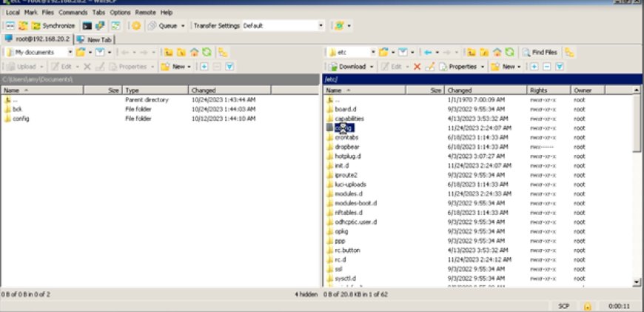Click remote Select All icon
644x312 pixels.
pos(559,67)
